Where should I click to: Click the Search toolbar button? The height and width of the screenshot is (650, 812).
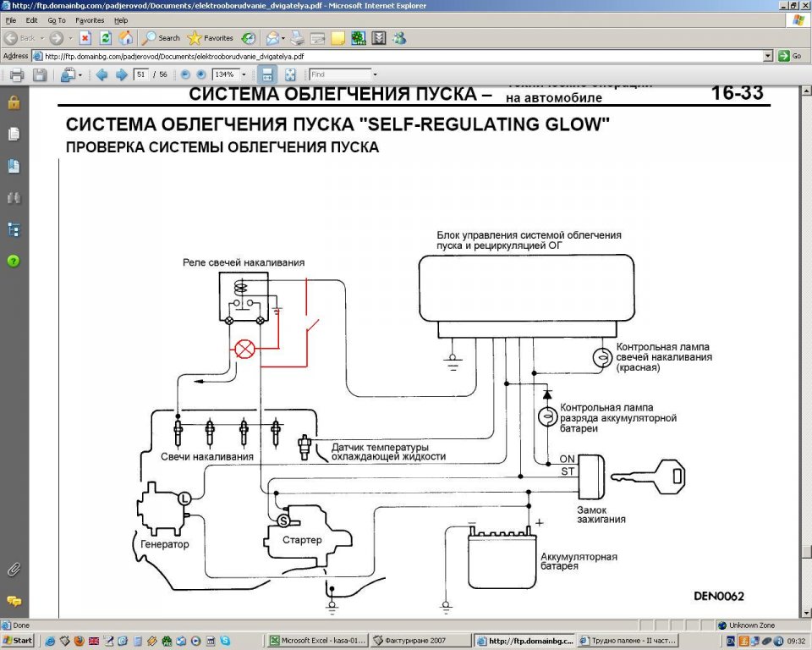pos(162,38)
